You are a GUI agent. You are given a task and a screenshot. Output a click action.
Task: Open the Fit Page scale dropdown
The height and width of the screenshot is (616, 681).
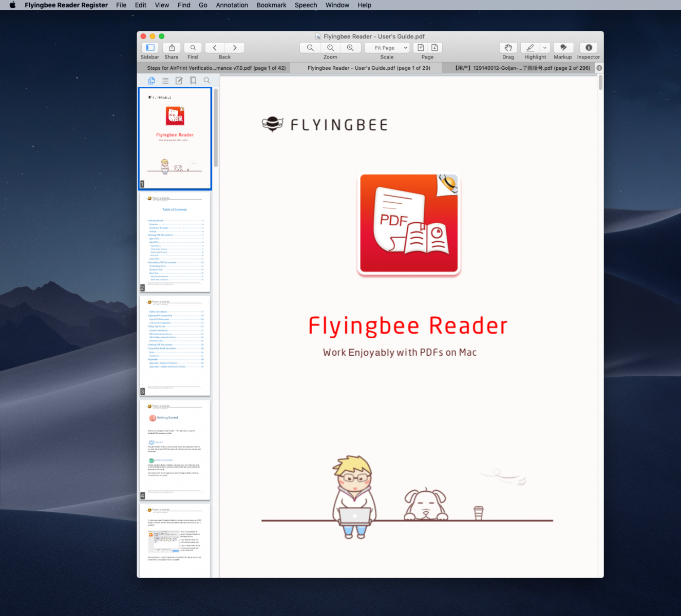(387, 48)
